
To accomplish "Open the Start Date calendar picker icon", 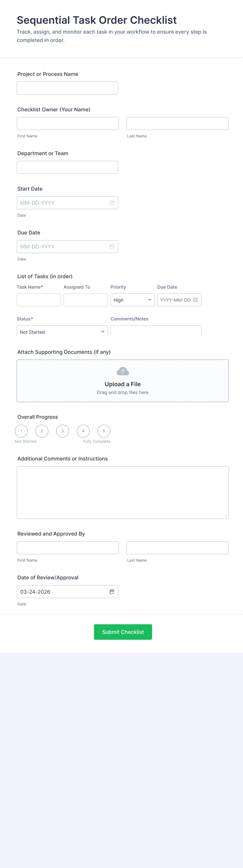I will point(112,203).
